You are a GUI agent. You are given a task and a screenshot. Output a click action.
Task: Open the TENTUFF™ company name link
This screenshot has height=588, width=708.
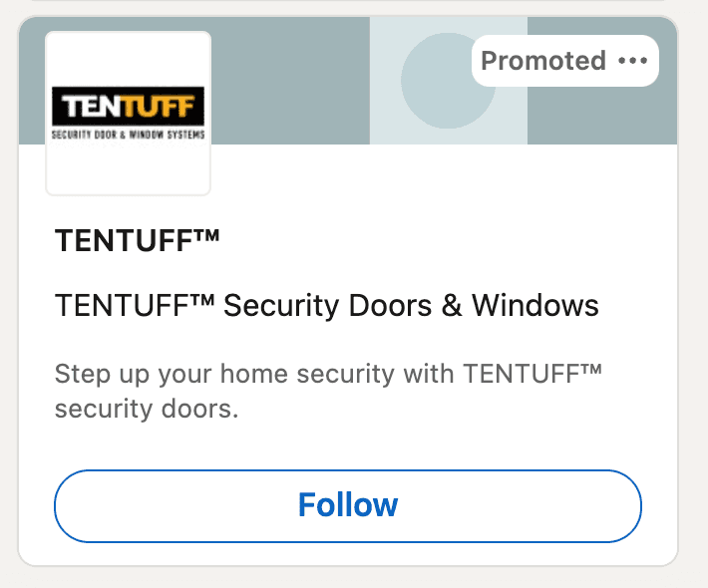137,241
